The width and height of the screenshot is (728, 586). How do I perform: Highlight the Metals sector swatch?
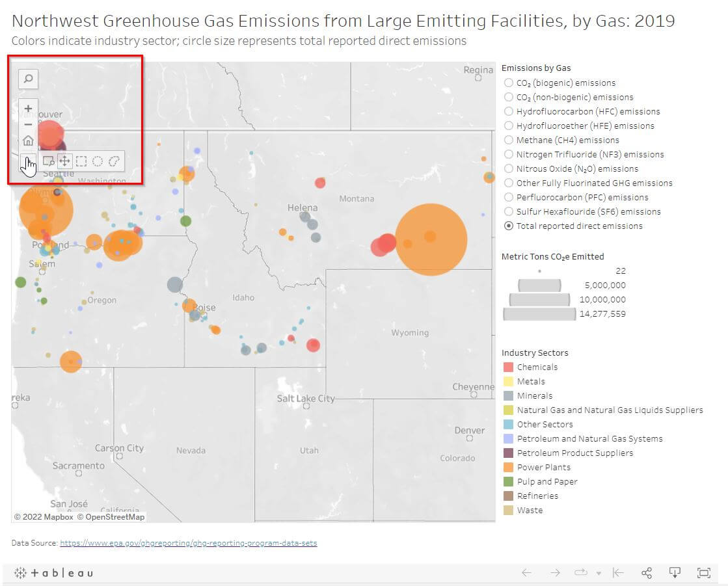[508, 381]
